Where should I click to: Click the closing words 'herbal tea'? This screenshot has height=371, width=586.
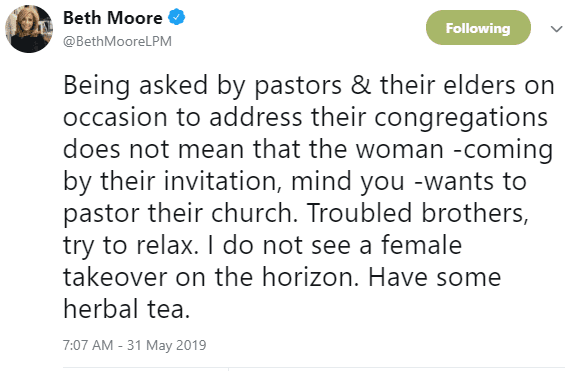[124, 309]
